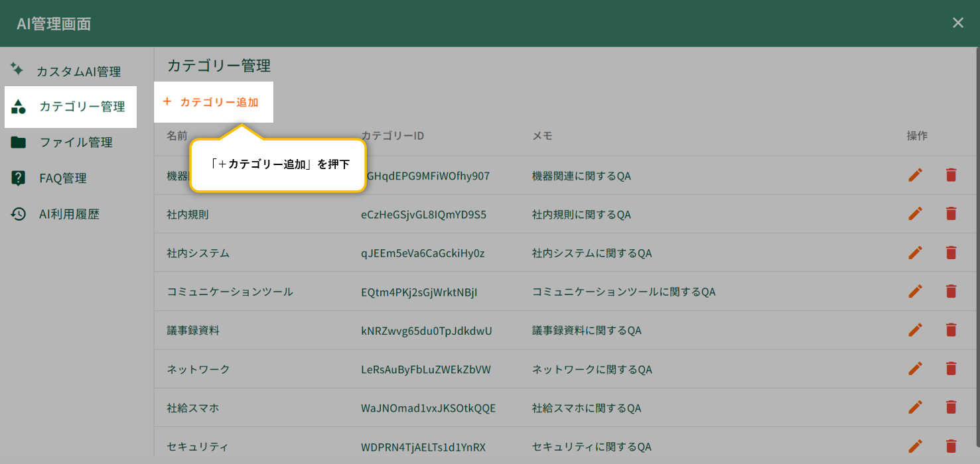Image resolution: width=980 pixels, height=464 pixels.
Task: Click the pencil icon for 機器関連 row
Action: tap(915, 175)
